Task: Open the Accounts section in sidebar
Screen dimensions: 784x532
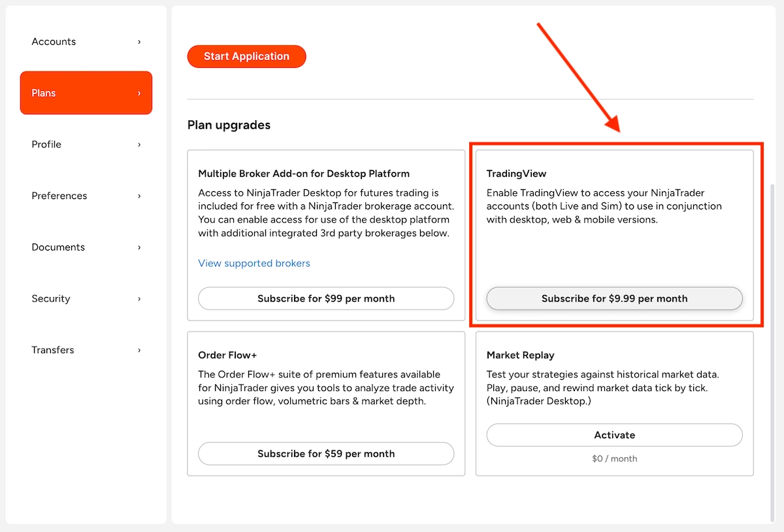Action: pos(86,42)
